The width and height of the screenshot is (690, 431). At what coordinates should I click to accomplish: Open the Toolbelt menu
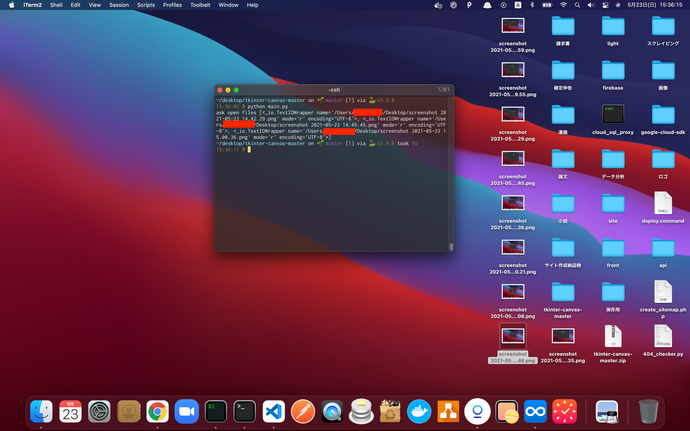[200, 5]
